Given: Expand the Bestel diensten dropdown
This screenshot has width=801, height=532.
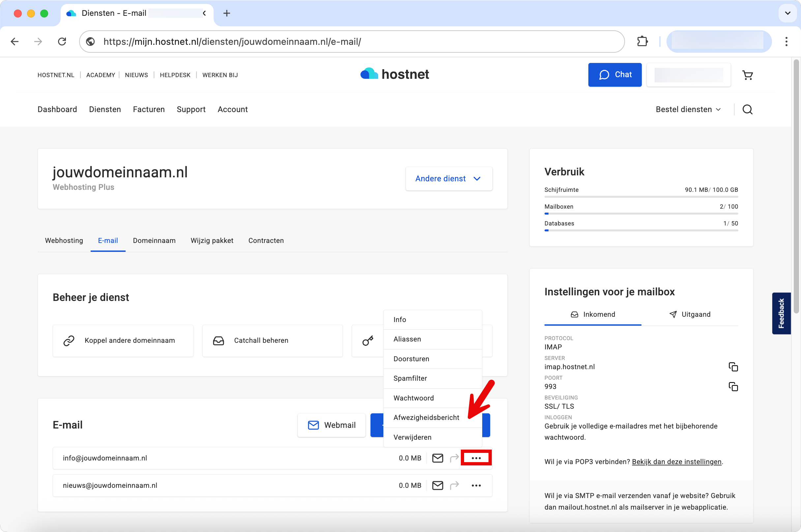Looking at the screenshot, I should point(688,109).
